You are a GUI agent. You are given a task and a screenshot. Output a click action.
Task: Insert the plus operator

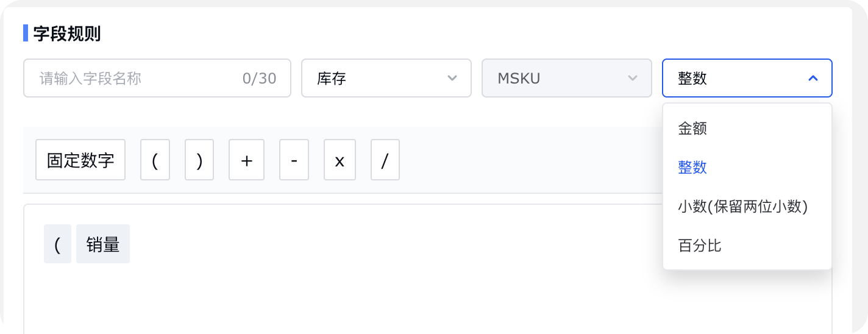click(x=246, y=160)
